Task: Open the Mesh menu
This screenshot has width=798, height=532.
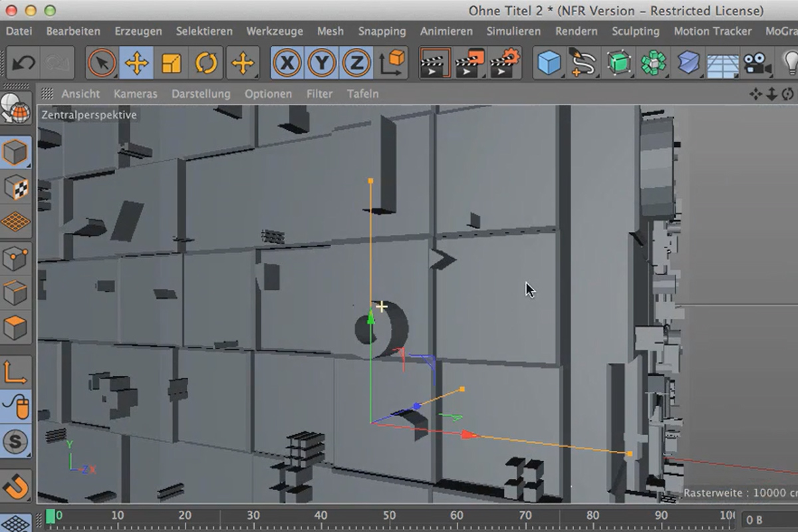Action: (331, 31)
